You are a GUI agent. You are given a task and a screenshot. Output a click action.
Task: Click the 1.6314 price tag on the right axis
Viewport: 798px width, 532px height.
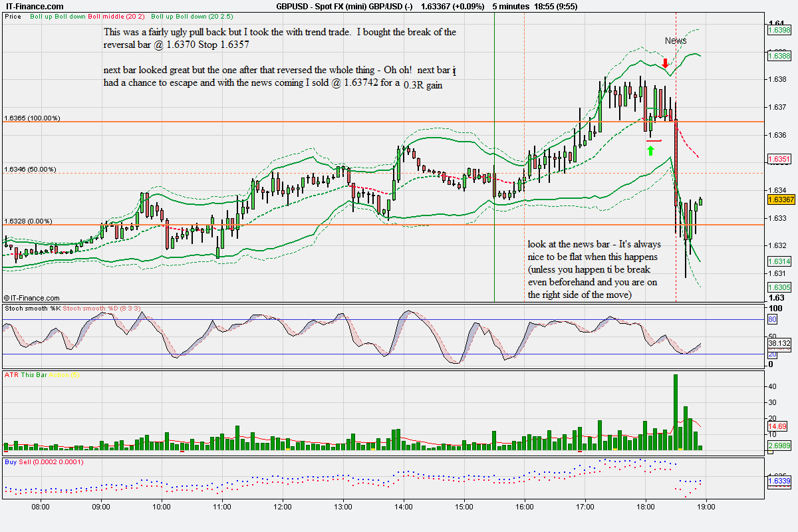point(779,261)
